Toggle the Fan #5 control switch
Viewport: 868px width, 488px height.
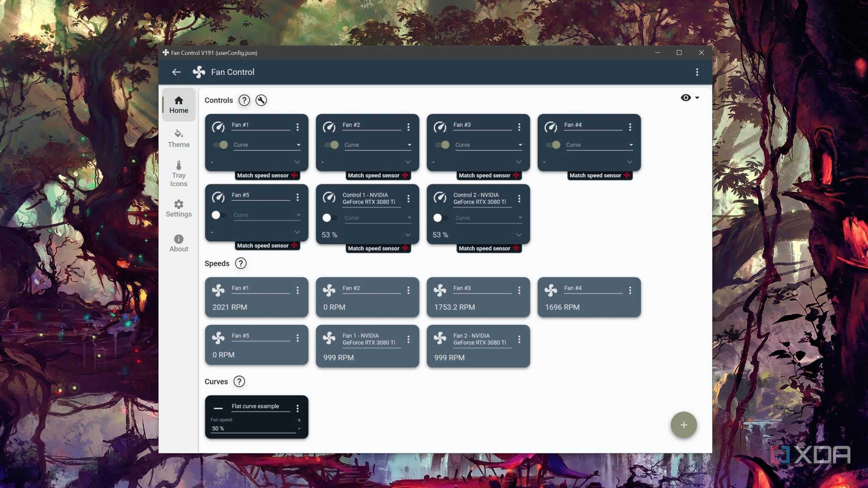point(219,215)
